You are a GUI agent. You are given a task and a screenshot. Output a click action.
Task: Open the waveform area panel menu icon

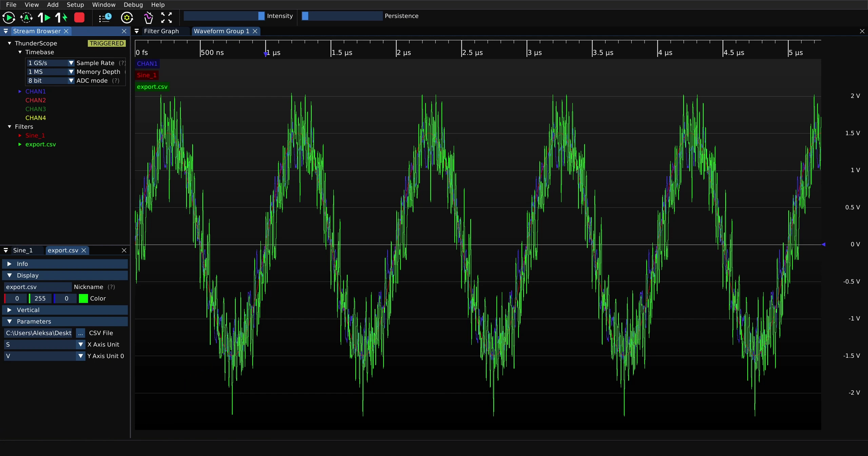[x=137, y=31]
